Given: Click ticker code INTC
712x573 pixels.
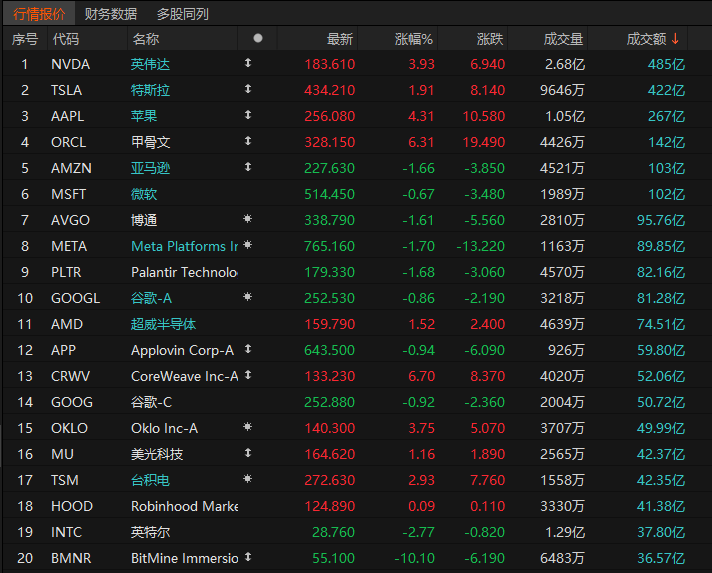Looking at the screenshot, I should pos(66,532).
